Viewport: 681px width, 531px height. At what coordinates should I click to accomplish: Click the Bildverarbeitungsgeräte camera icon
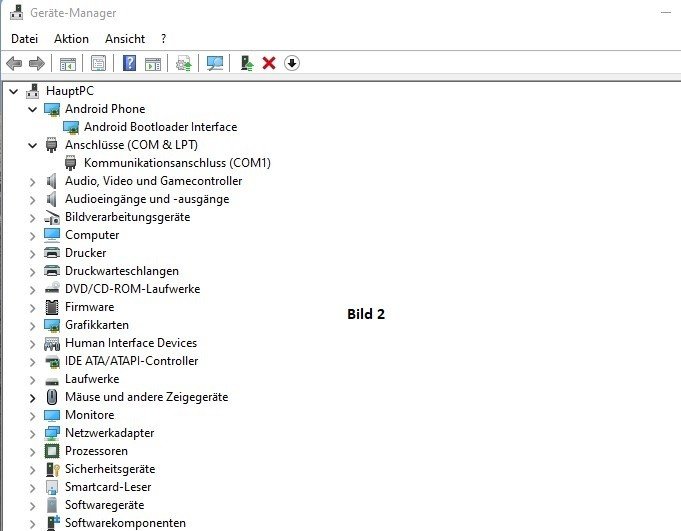pos(52,217)
